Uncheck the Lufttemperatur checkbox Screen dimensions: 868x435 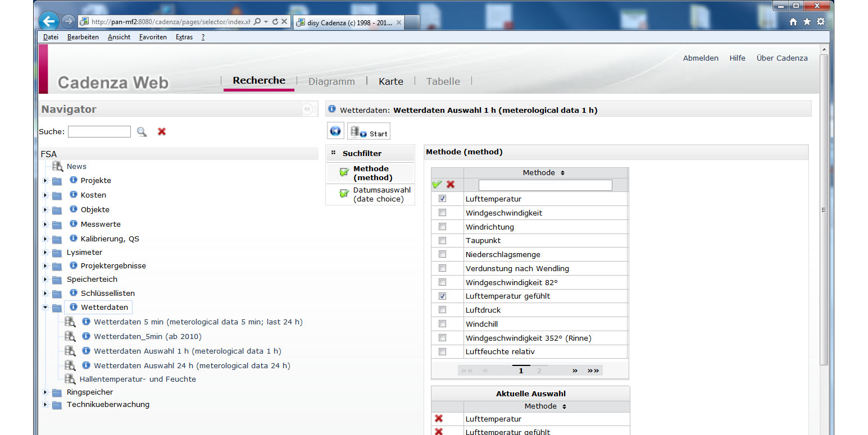442,199
